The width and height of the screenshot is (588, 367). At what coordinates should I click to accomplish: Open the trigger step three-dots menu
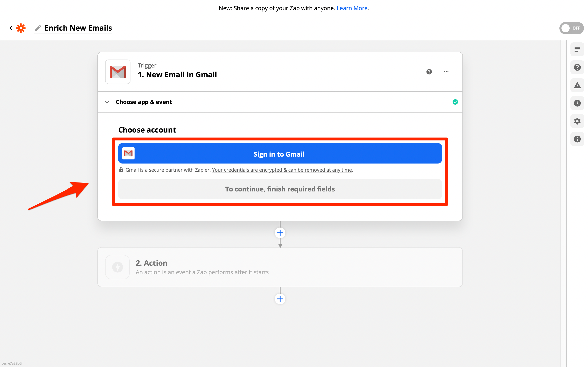tap(446, 72)
